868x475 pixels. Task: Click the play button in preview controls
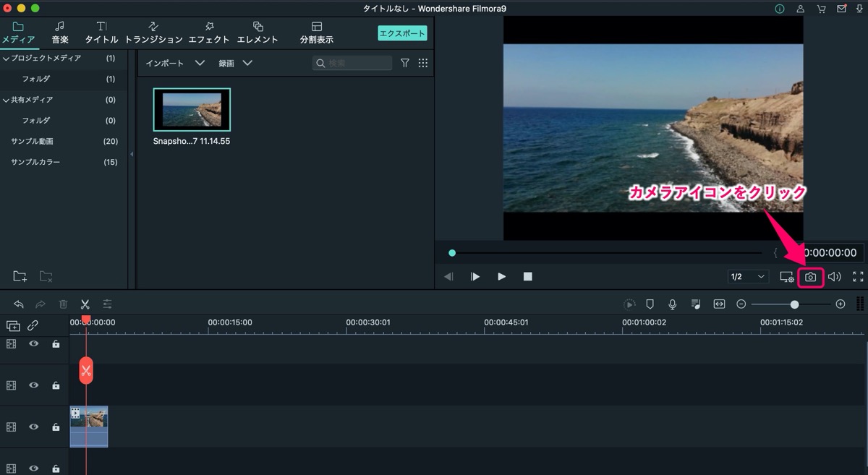pos(501,276)
